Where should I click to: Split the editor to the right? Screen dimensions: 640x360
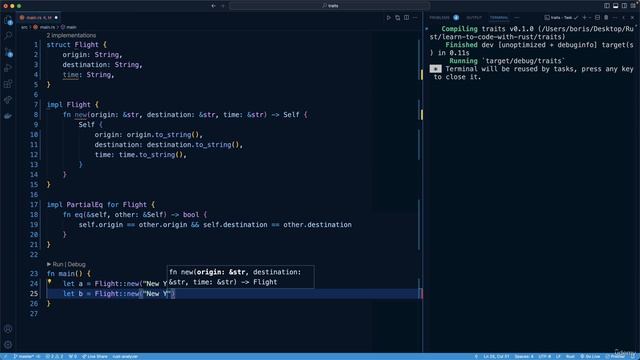pyautogui.click(x=407, y=18)
